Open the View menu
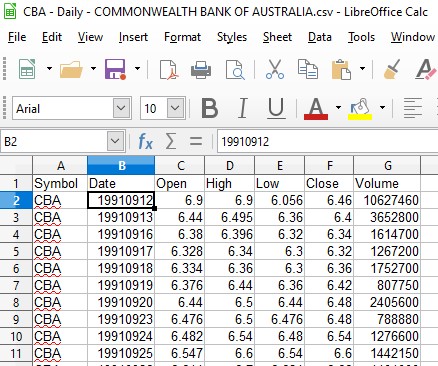438x366 pixels. coord(90,37)
